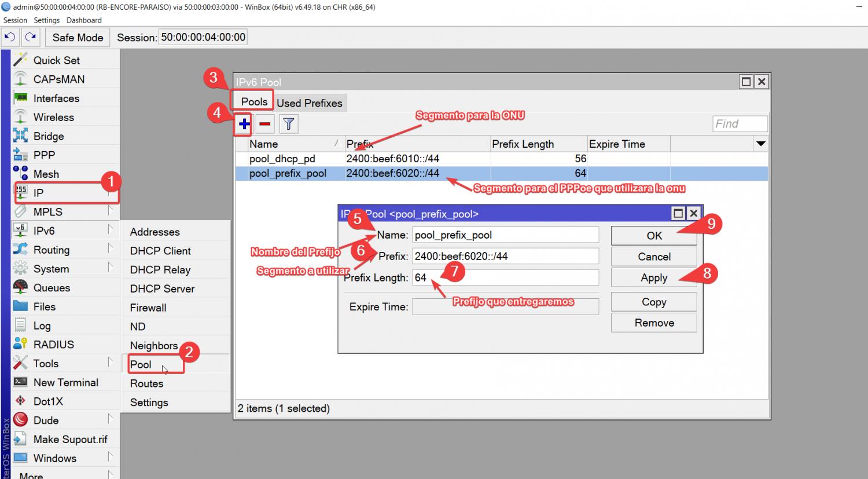Click the undo arrow in the toolbar
This screenshot has height=479, width=868.
10,38
